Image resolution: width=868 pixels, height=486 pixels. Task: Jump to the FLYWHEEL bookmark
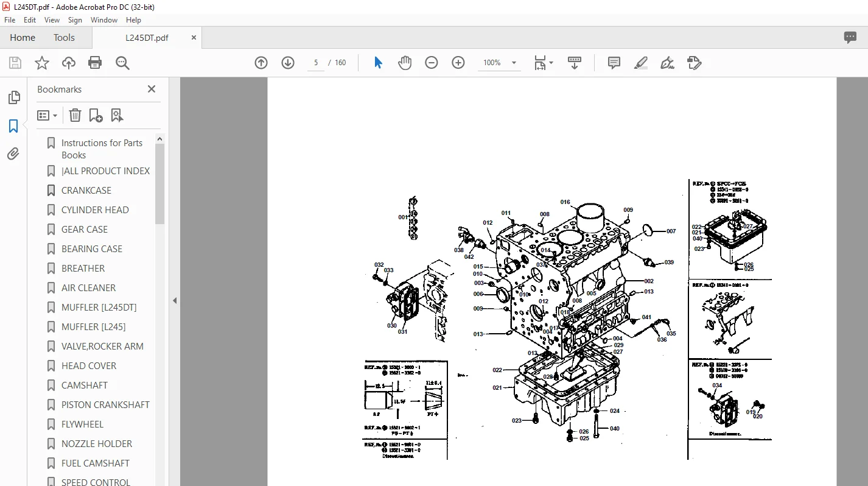[82, 424]
